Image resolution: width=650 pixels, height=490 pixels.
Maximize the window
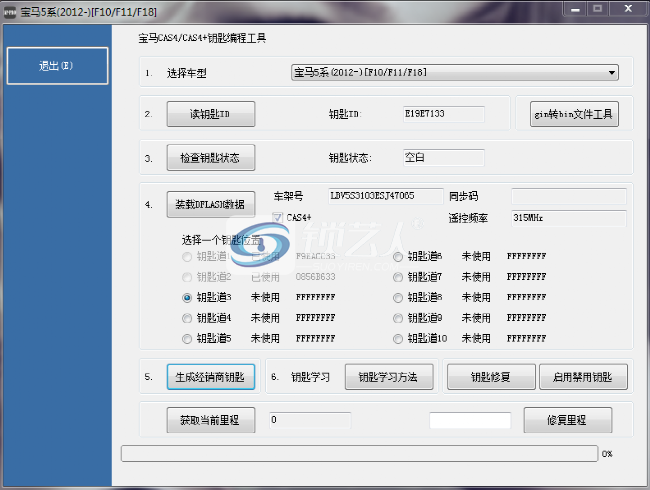coord(597,9)
